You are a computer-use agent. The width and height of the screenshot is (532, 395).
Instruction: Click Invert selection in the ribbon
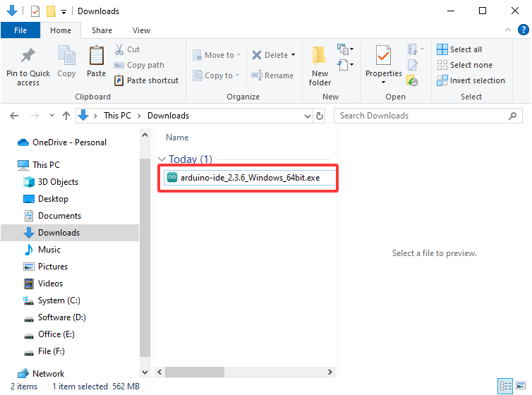pos(471,80)
